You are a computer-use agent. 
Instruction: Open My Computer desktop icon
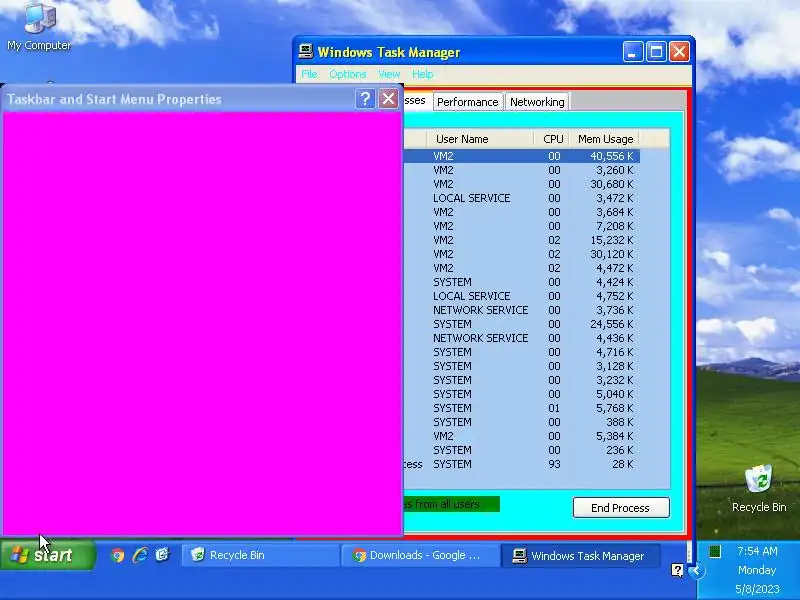[39, 26]
